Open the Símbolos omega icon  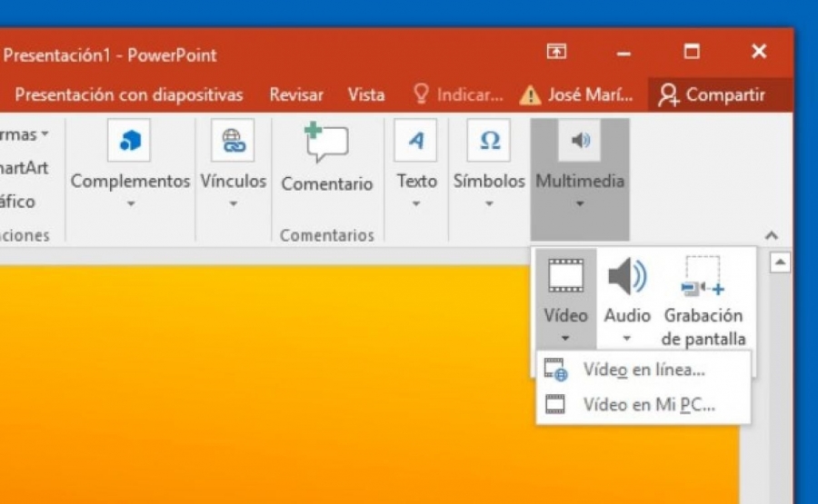coord(489,140)
